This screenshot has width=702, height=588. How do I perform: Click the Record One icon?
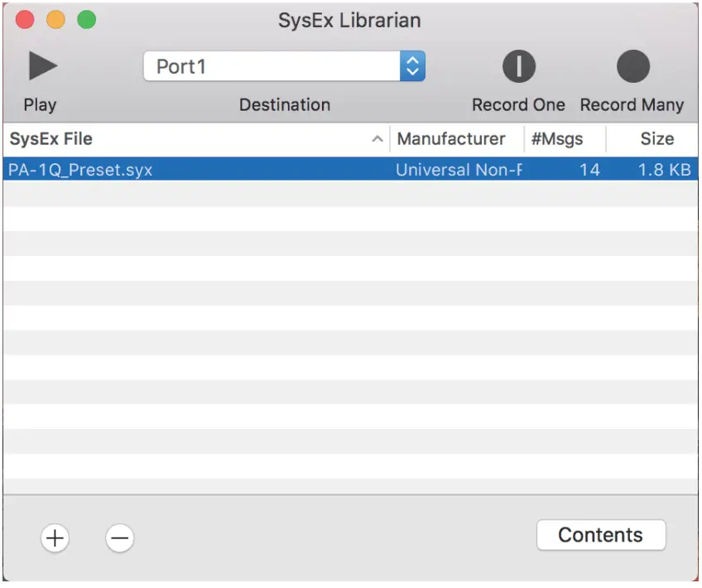[519, 66]
